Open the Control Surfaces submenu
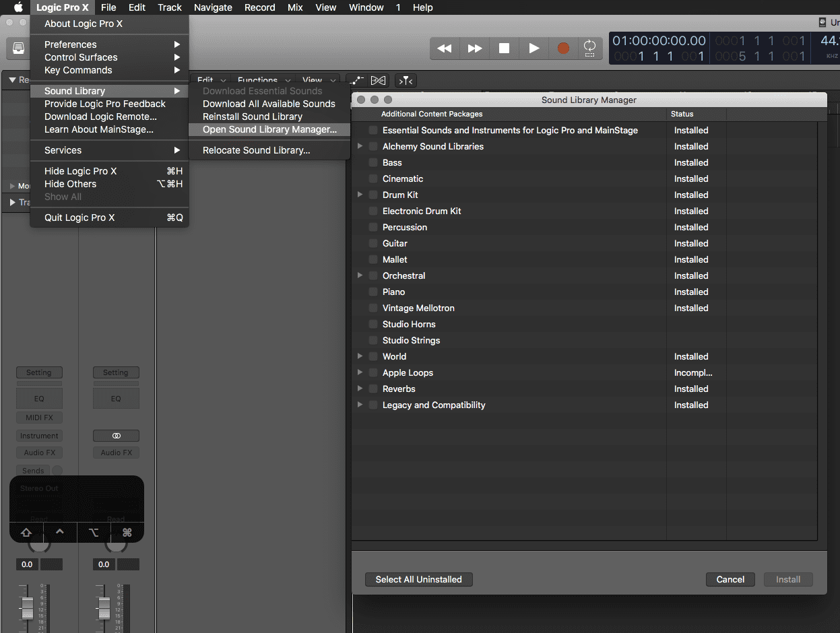The width and height of the screenshot is (840, 633). [109, 57]
